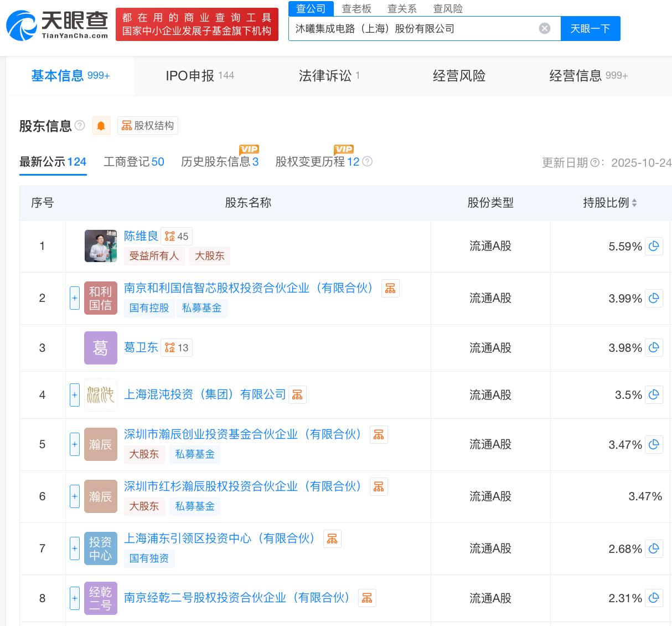Click equity structure icon beside 南京经乾二号
The height and width of the screenshot is (626, 672).
[x=367, y=598]
